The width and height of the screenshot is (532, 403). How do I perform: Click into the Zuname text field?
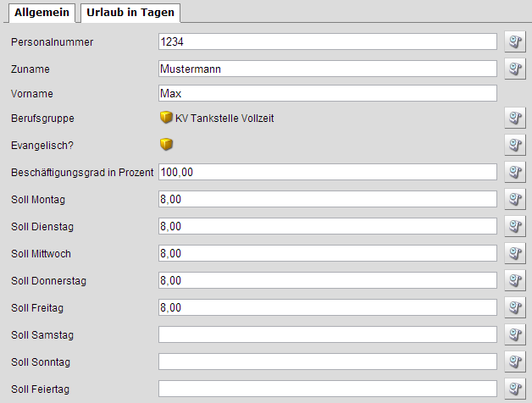[327, 68]
